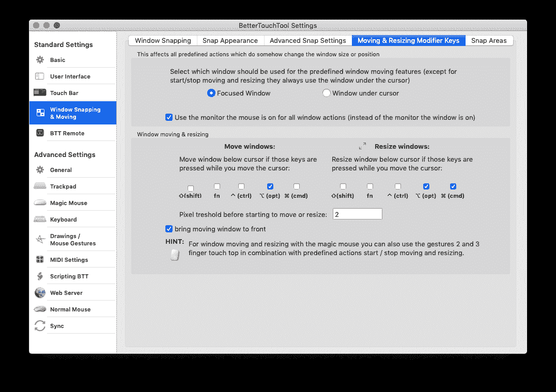Screen dimensions: 556x392
Task: Open Trackpad label in sidebar
Action: click(63, 186)
